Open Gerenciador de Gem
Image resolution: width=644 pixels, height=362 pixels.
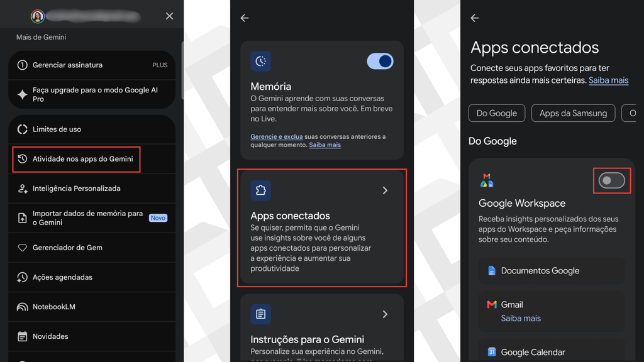point(92,248)
